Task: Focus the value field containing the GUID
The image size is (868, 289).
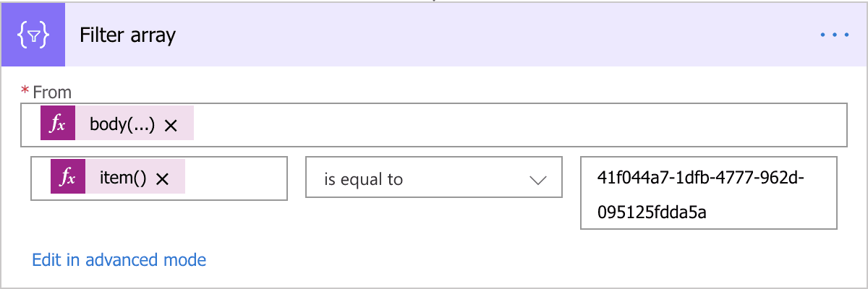Action: coord(708,193)
